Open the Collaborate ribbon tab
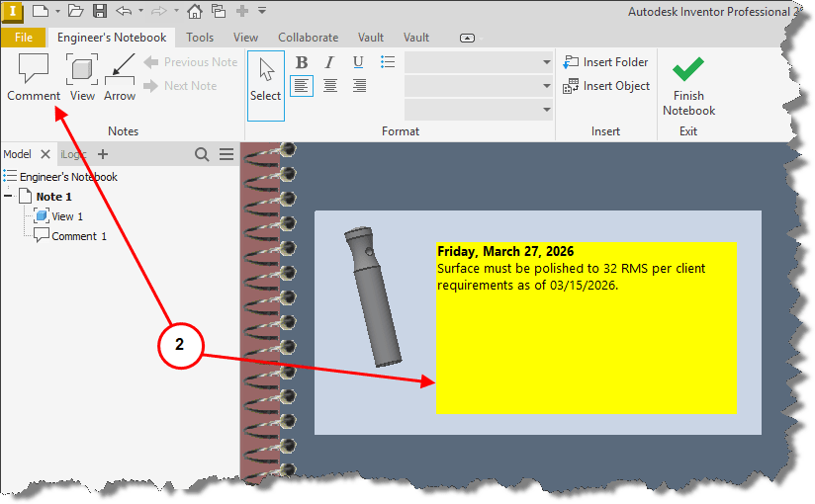The image size is (815, 504). pyautogui.click(x=309, y=38)
